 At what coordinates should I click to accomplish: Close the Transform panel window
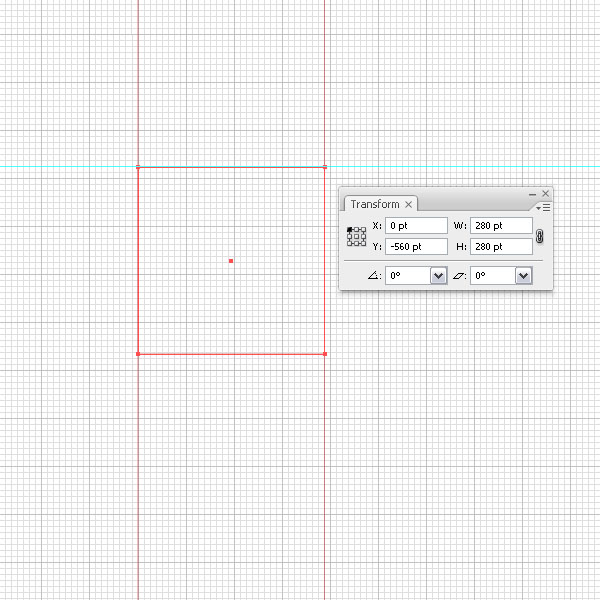[546, 194]
